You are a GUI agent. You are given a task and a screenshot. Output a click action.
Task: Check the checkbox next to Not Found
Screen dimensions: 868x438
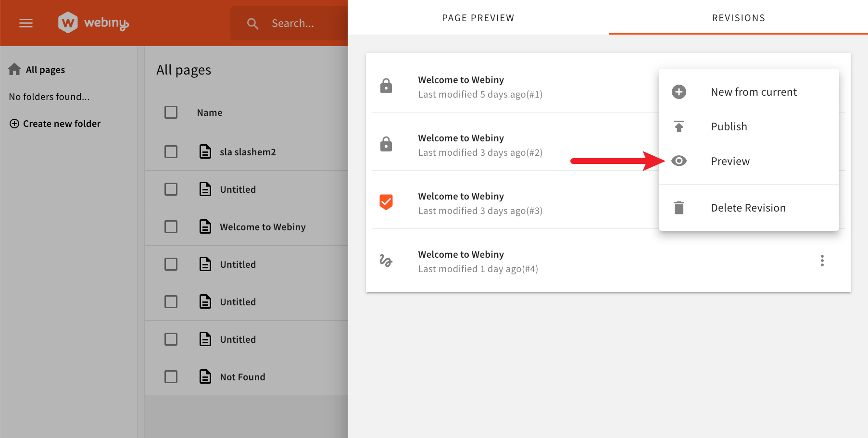(x=171, y=376)
